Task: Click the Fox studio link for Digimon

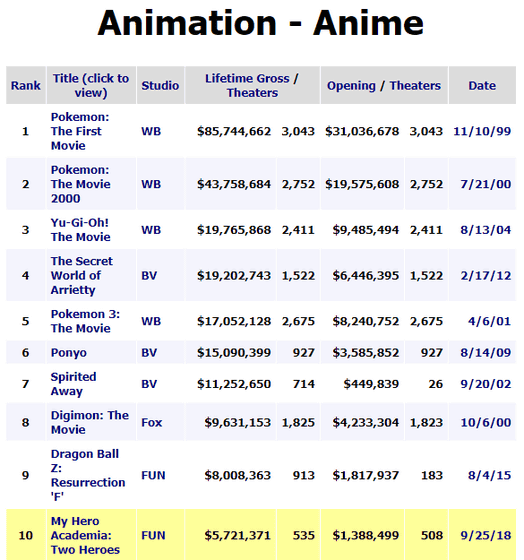Action: coord(151,422)
